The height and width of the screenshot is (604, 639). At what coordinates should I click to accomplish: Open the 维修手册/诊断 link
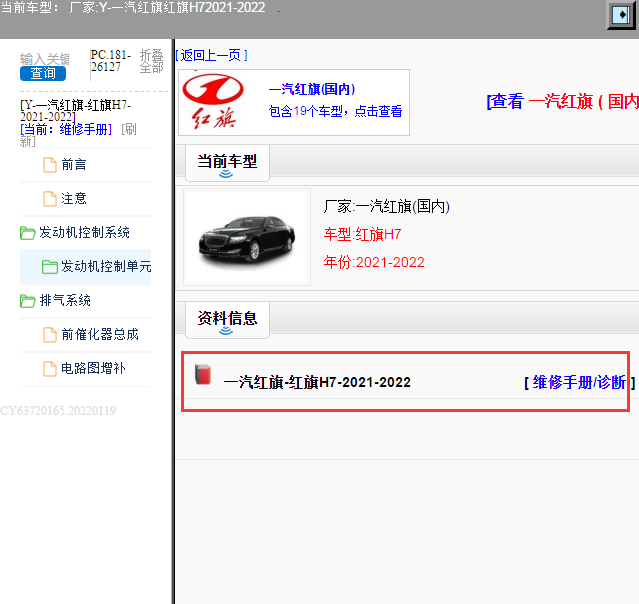point(579,382)
